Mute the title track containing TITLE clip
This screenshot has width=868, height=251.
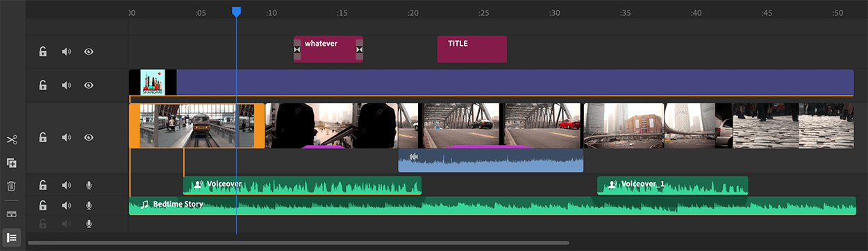[x=66, y=52]
